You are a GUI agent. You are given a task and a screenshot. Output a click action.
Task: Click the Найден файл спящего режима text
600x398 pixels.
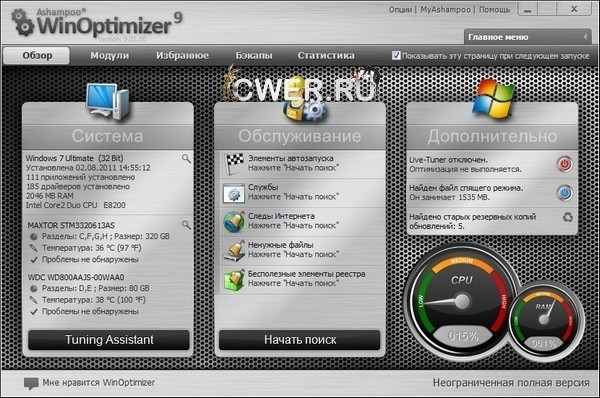[466, 188]
